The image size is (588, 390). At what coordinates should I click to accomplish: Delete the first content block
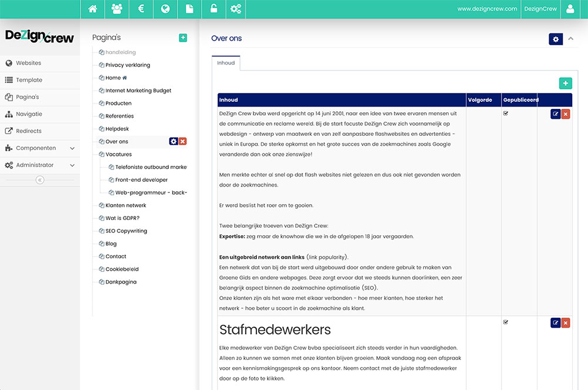click(566, 114)
